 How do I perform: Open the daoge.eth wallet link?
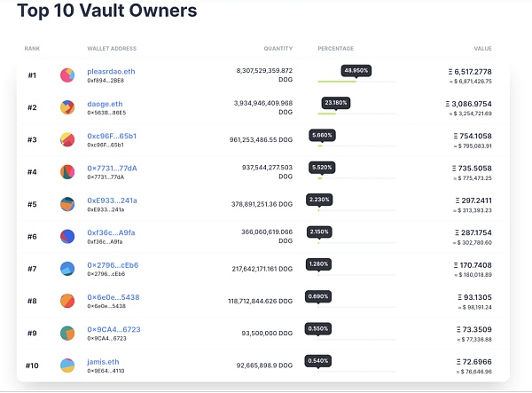click(x=106, y=104)
